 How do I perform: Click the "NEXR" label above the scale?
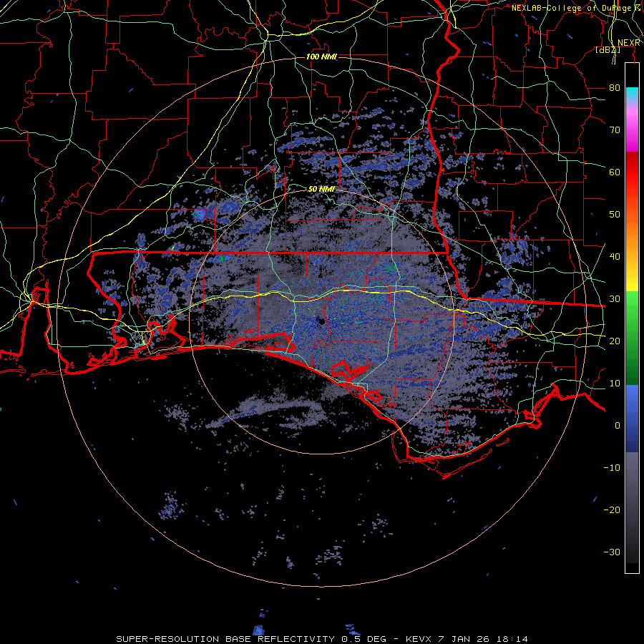[x=628, y=43]
